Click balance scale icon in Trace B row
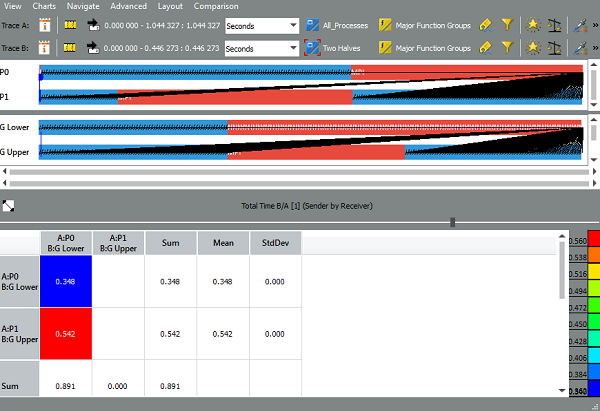Screen dimensions: 600x411 coord(554,48)
